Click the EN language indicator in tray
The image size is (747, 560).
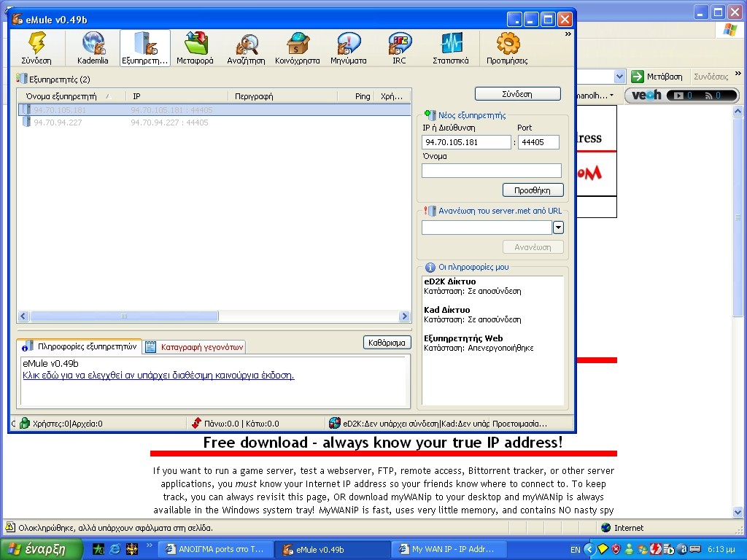575,550
